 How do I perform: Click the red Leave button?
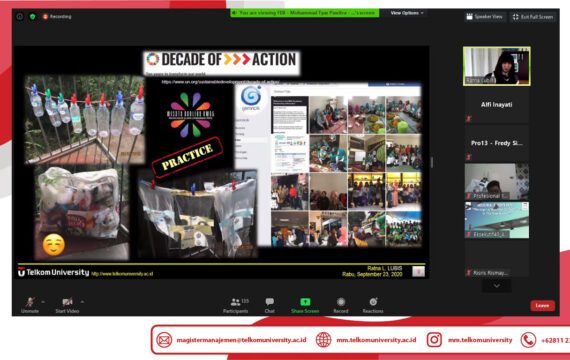click(x=542, y=305)
